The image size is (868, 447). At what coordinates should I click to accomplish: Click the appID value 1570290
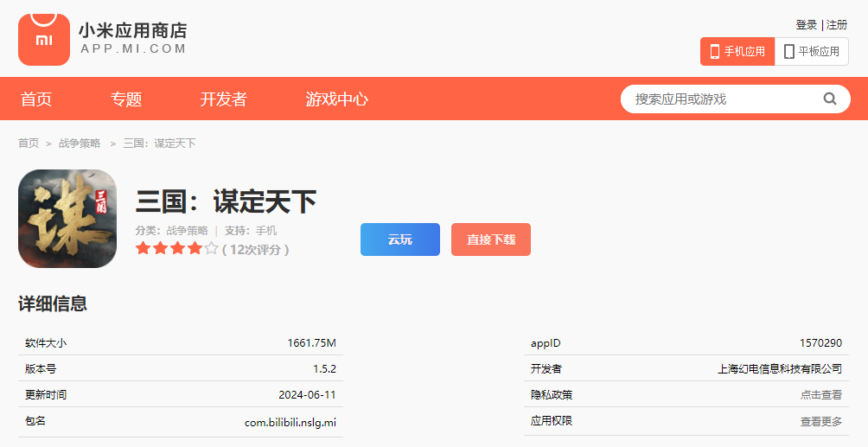821,343
